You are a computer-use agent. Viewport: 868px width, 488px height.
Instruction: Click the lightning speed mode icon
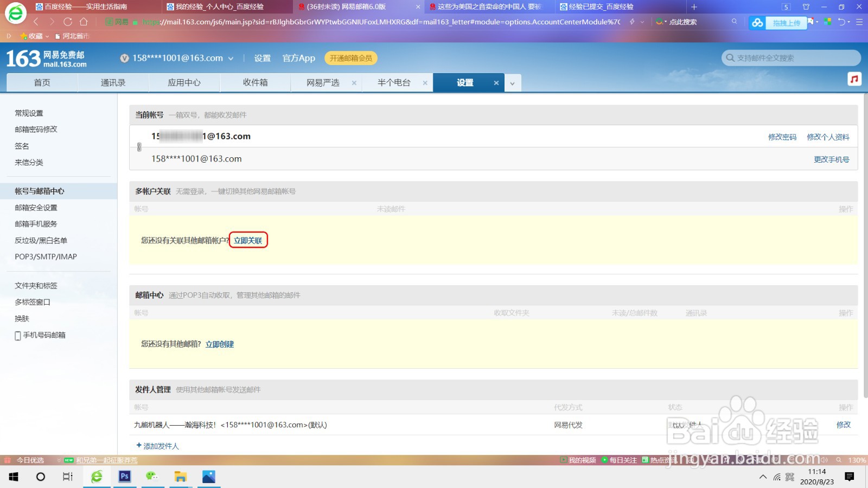pos(632,22)
